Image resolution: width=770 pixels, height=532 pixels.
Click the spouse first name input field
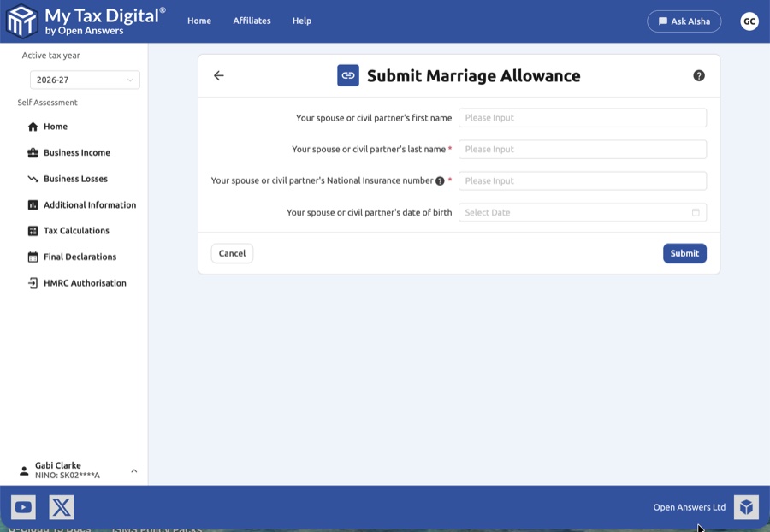tap(583, 117)
